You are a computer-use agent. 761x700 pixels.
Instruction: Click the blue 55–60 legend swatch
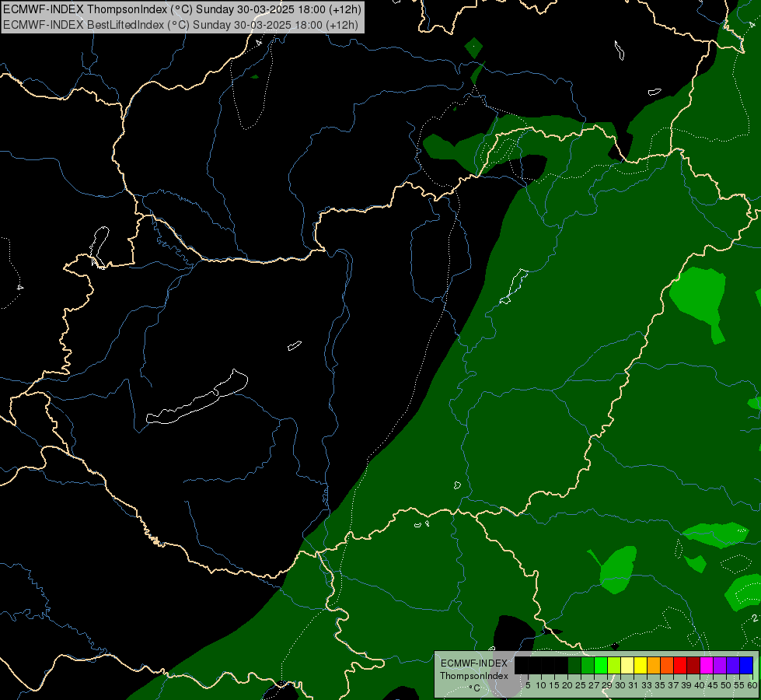pos(746,665)
